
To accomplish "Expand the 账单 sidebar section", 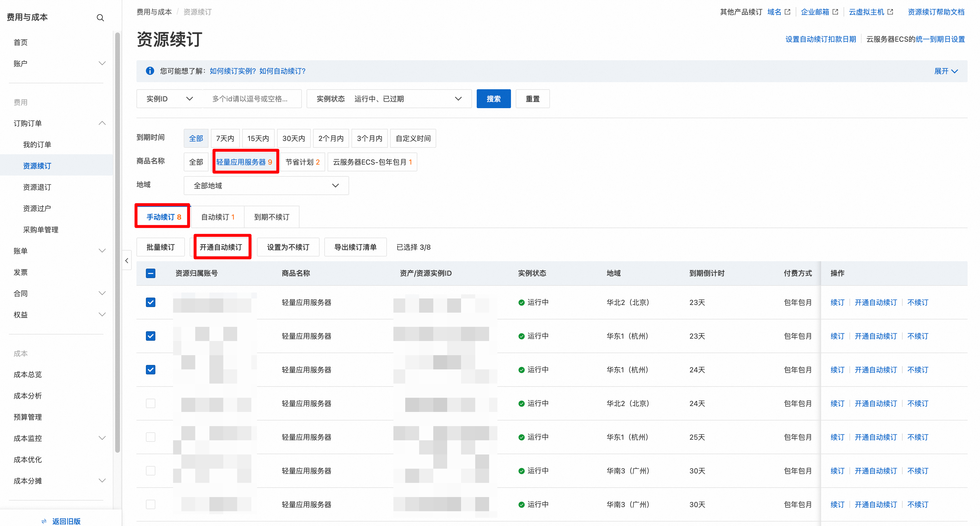I will click(x=102, y=250).
